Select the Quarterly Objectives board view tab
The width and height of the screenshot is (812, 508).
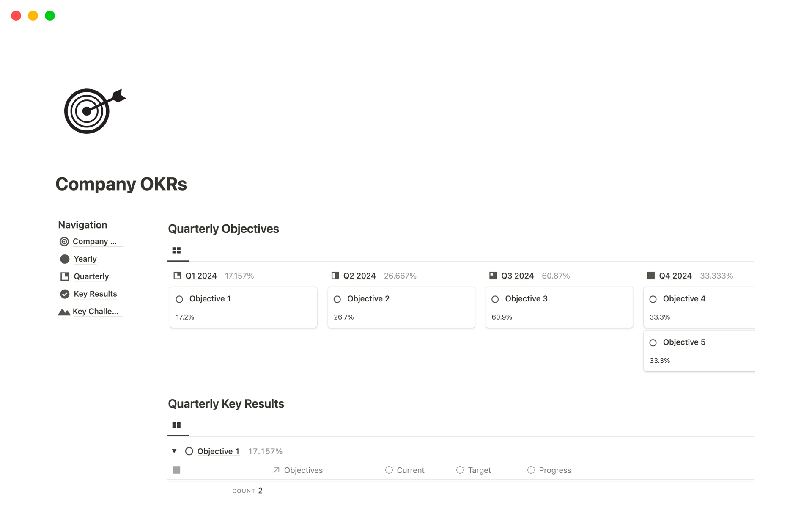pos(177,251)
